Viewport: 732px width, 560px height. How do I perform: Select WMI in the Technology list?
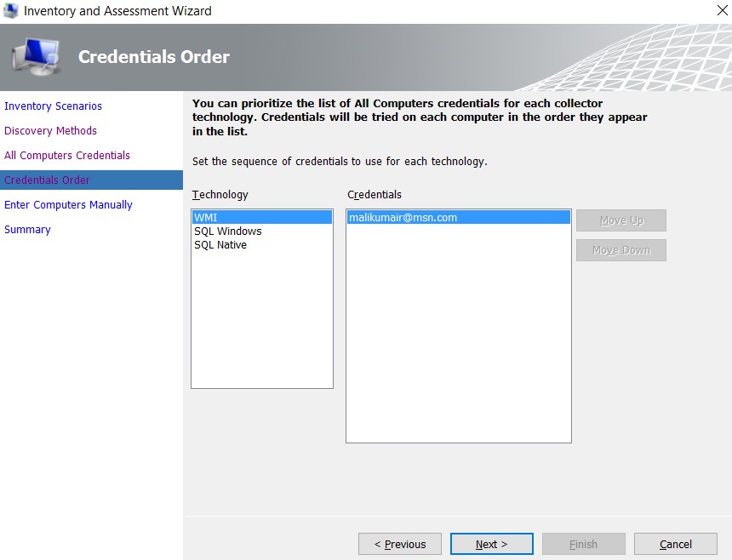point(262,217)
